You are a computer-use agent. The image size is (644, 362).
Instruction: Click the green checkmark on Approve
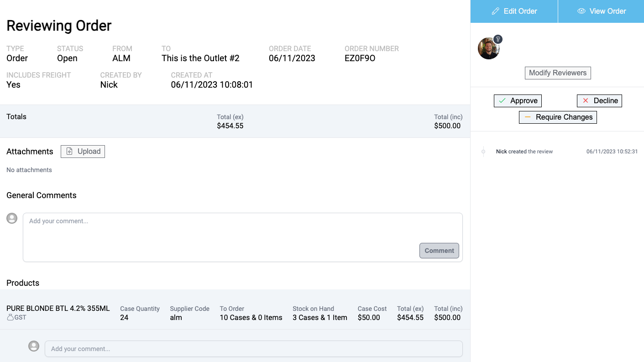pyautogui.click(x=503, y=100)
